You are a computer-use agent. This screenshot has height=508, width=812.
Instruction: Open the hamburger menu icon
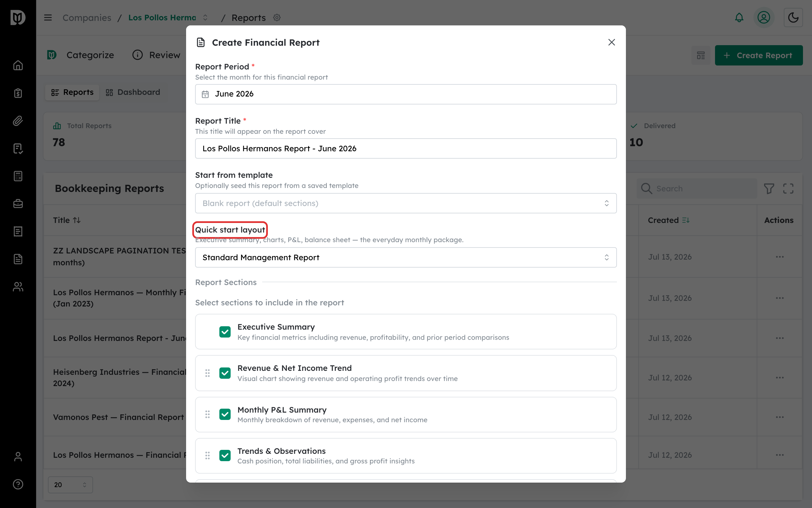(48, 17)
